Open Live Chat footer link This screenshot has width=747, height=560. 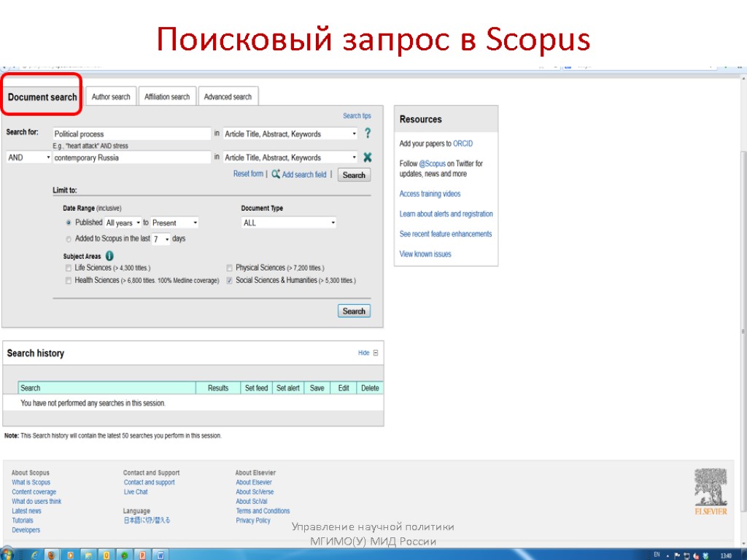(x=136, y=492)
